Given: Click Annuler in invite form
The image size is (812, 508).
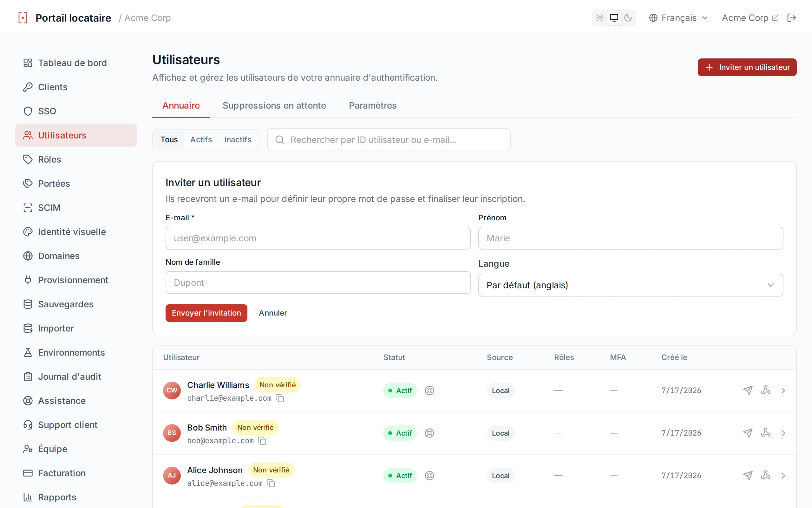Looking at the screenshot, I should [273, 313].
